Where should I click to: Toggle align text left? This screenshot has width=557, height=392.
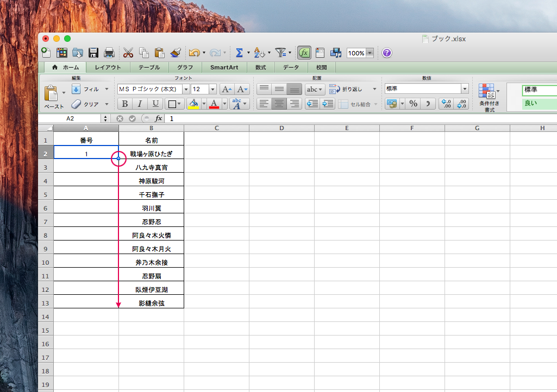(x=264, y=104)
